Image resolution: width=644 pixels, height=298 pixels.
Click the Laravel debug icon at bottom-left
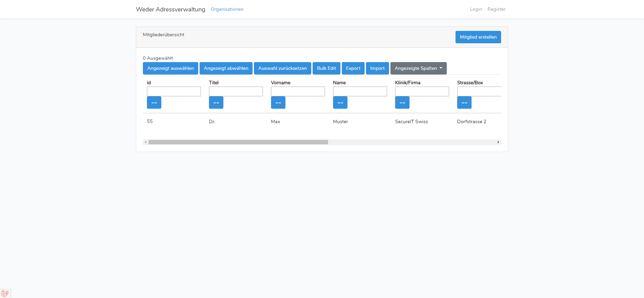tap(5, 293)
